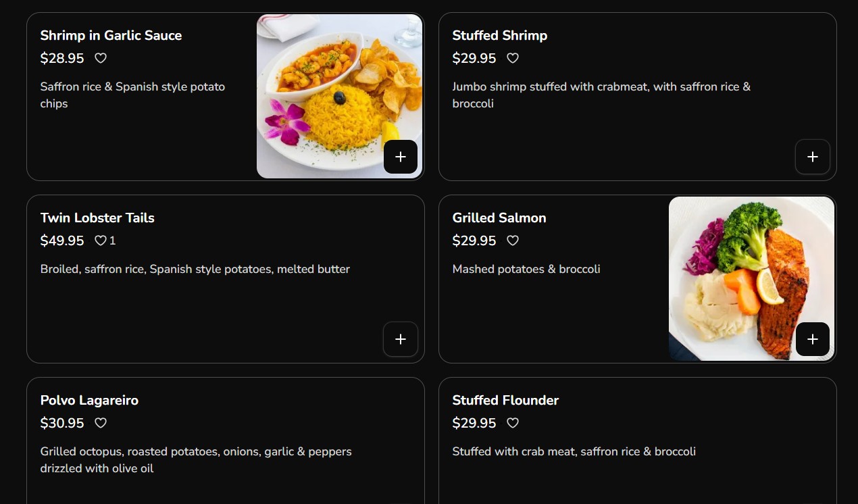Select the Polvo Lagareiro dish name
Image resolution: width=858 pixels, height=504 pixels.
click(x=89, y=400)
